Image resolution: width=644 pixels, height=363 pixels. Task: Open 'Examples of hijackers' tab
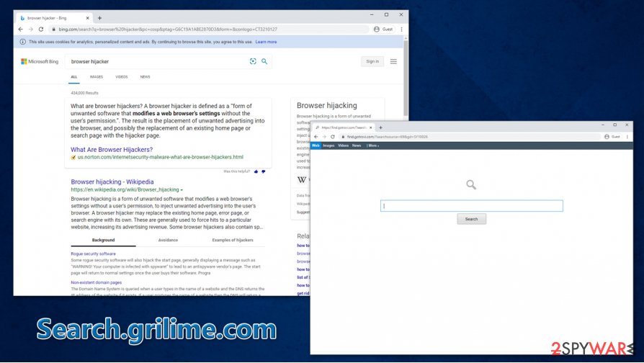click(x=233, y=241)
